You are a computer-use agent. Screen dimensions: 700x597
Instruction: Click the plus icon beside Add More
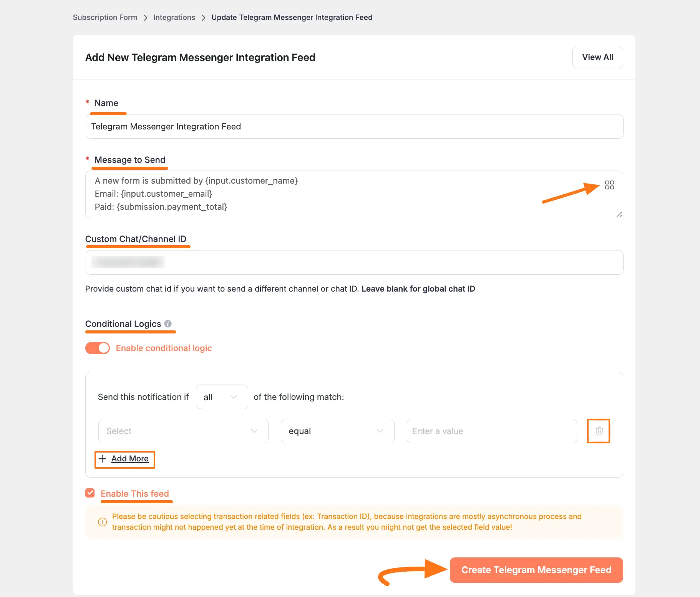click(x=102, y=459)
